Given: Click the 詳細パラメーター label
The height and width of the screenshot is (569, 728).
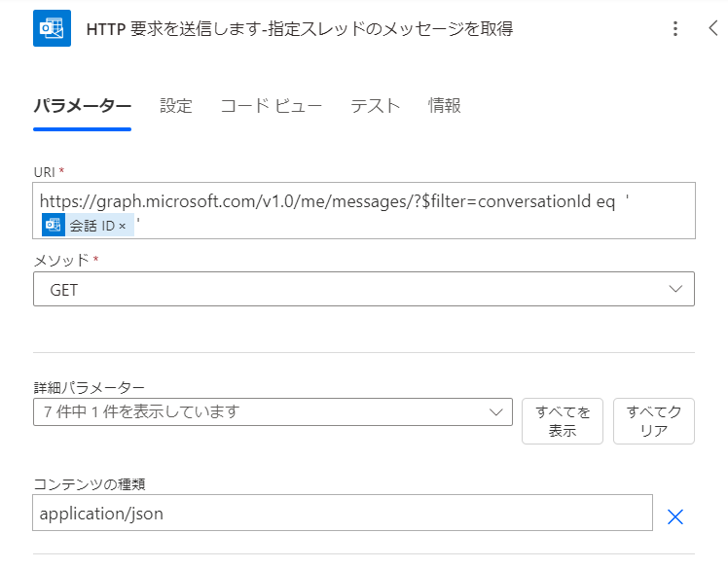Looking at the screenshot, I should coord(90,387).
